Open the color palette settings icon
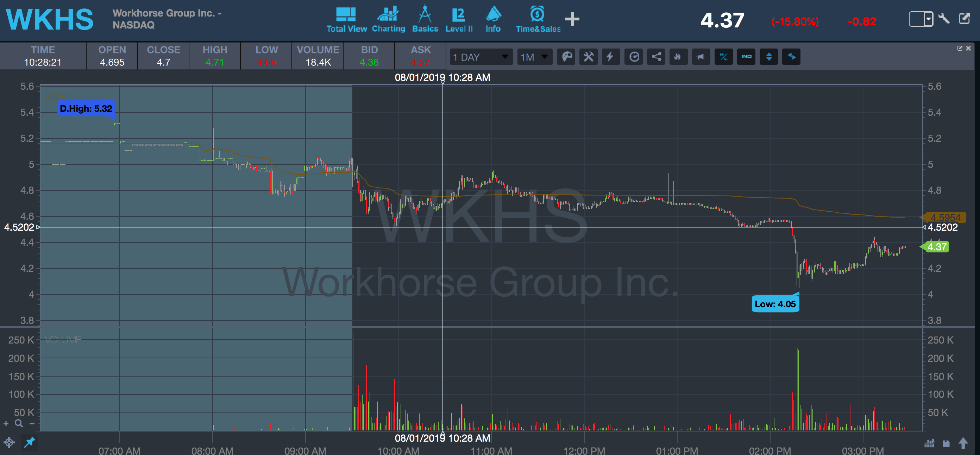The image size is (980, 455). 566,57
